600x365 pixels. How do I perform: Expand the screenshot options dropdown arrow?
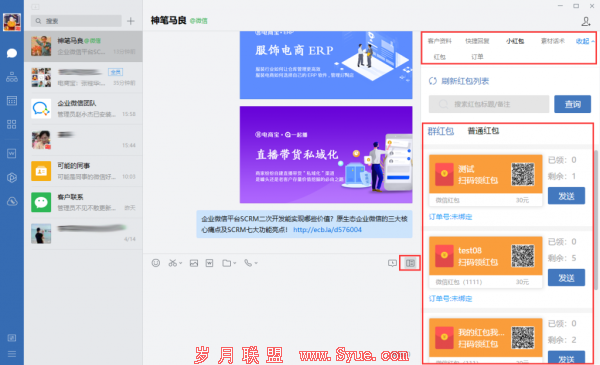tap(181, 263)
